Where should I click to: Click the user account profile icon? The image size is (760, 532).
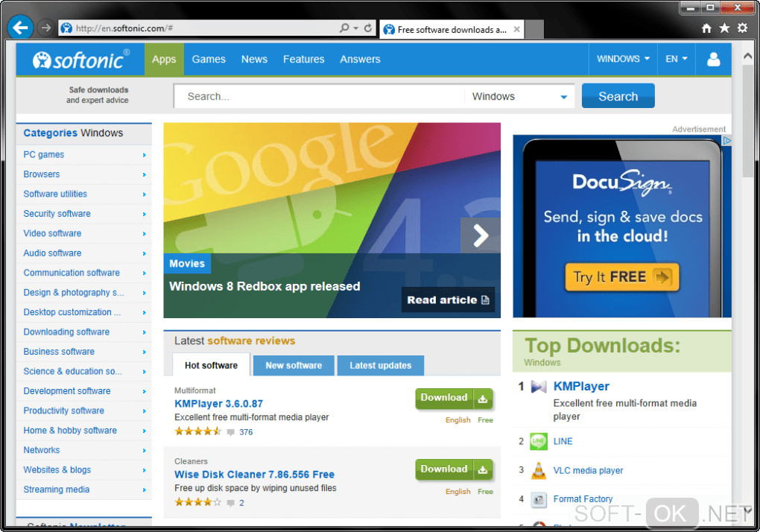coord(714,59)
